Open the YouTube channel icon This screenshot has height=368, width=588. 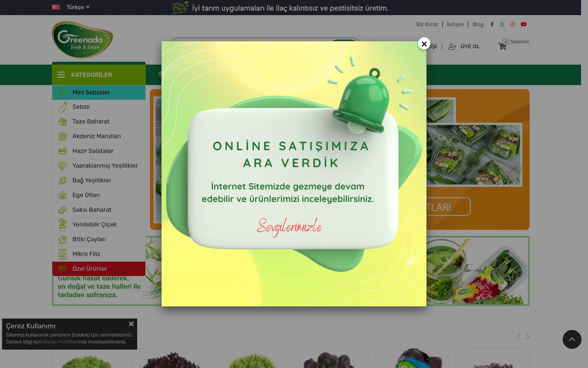click(x=523, y=24)
